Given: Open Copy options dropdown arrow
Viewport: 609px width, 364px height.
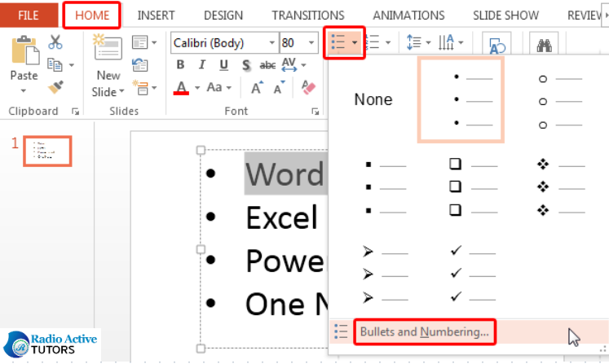Looking at the screenshot, I should click(x=72, y=65).
